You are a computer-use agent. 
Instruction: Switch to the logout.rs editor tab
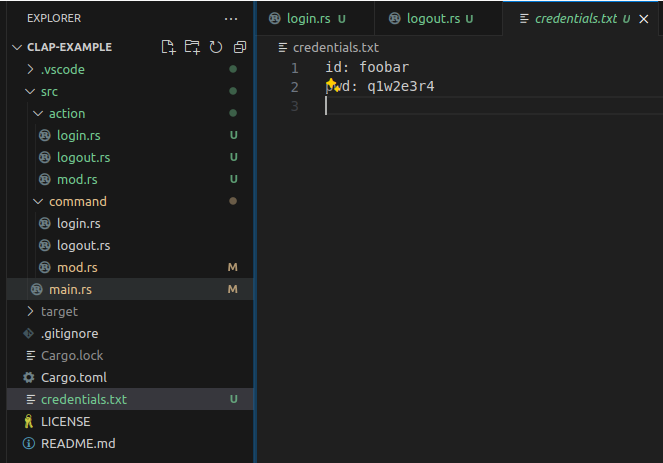click(432, 19)
